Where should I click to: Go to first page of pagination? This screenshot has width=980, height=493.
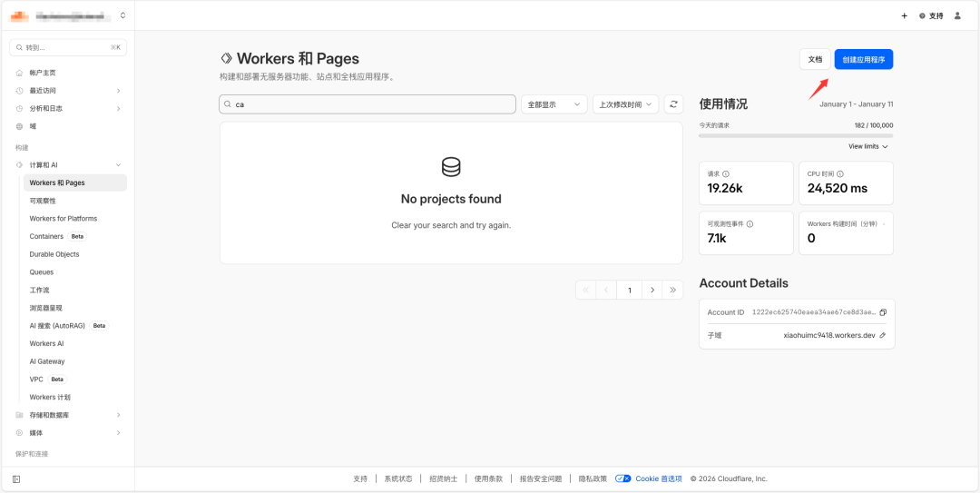click(x=585, y=291)
